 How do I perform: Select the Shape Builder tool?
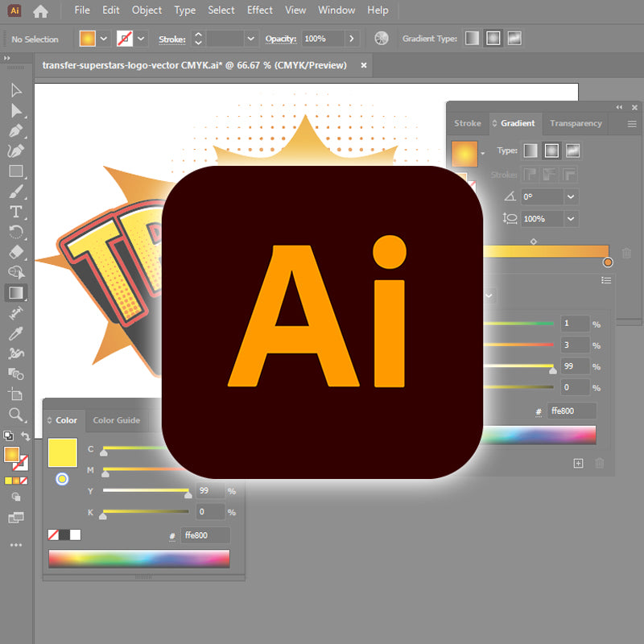pyautogui.click(x=16, y=272)
